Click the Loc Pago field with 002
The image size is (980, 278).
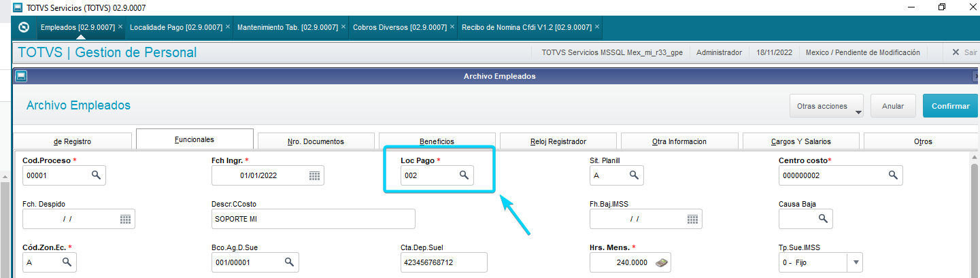pyautogui.click(x=437, y=175)
